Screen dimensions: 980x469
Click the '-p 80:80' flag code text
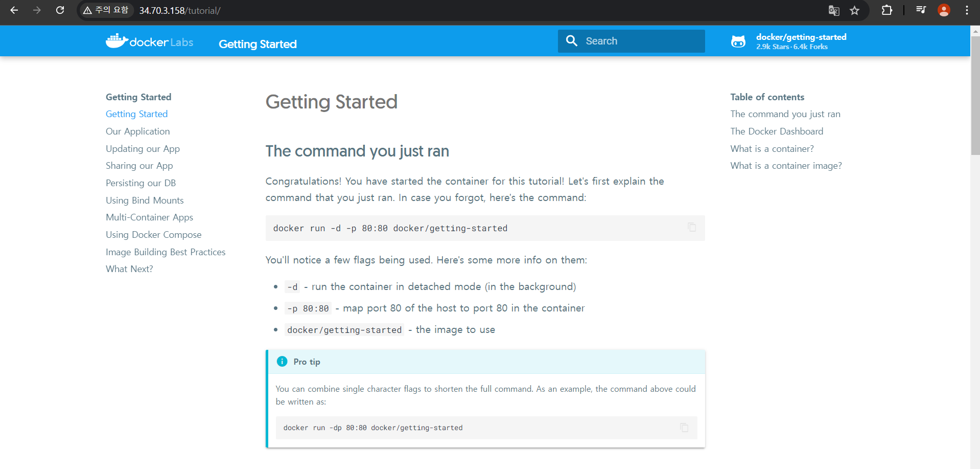[x=308, y=308]
